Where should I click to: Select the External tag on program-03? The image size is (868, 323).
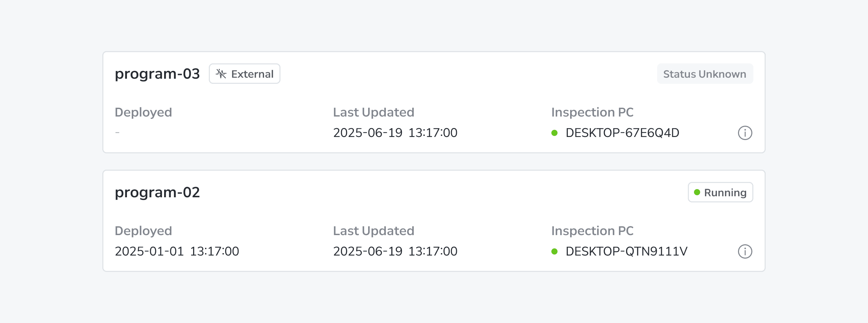pyautogui.click(x=245, y=74)
